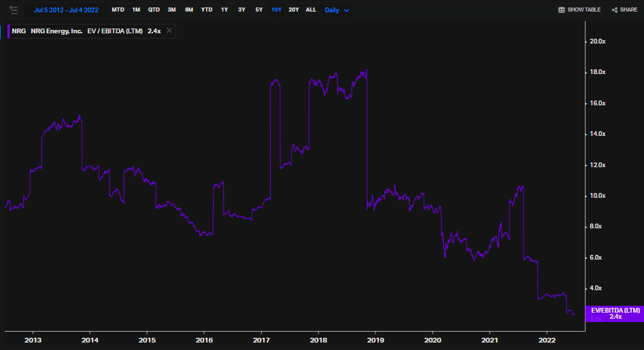
Task: Select the MTD time range
Action: click(x=118, y=10)
